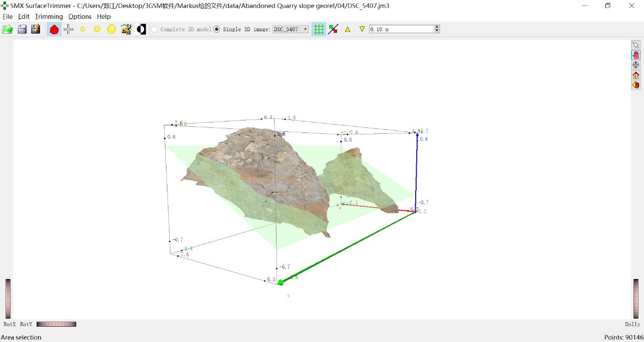Image resolution: width=644 pixels, height=342 pixels.
Task: Invert selection with black-white half circle icon
Action: pos(141,29)
